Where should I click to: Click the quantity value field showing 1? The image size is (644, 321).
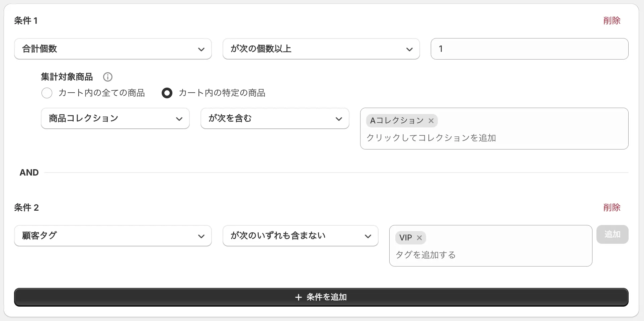[529, 49]
